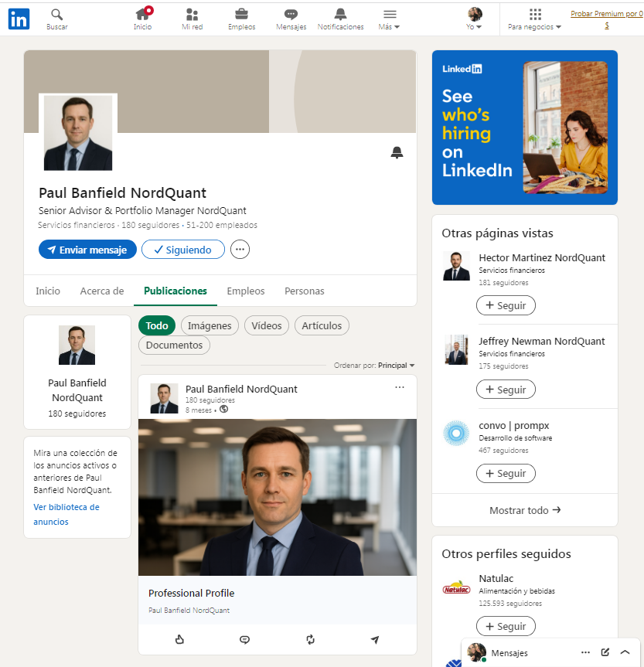Open the Ordenar por Principal dropdown
644x667 pixels.
374,366
